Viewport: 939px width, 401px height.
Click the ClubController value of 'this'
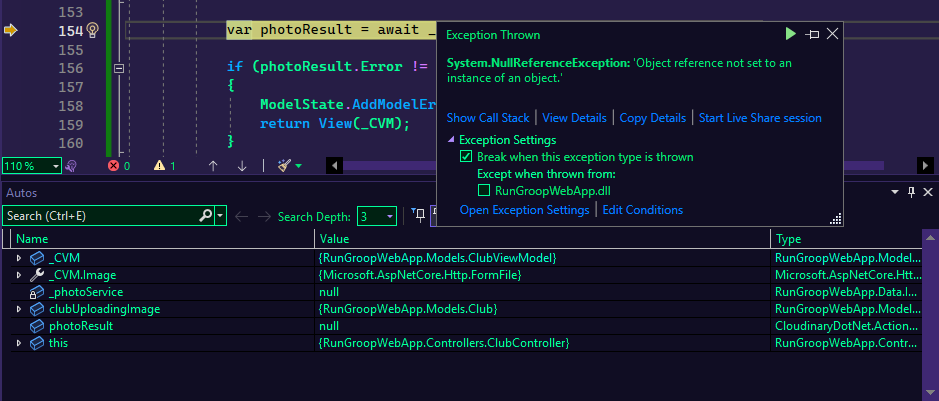(444, 344)
